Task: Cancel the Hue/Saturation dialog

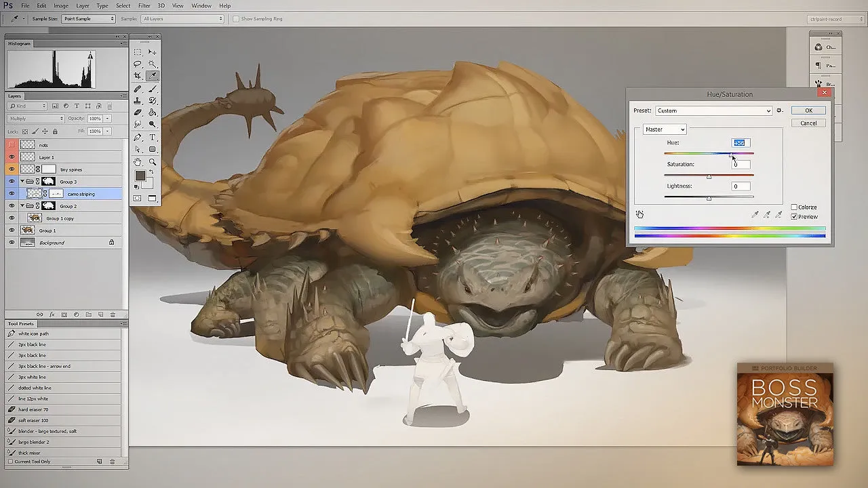Action: coord(808,123)
